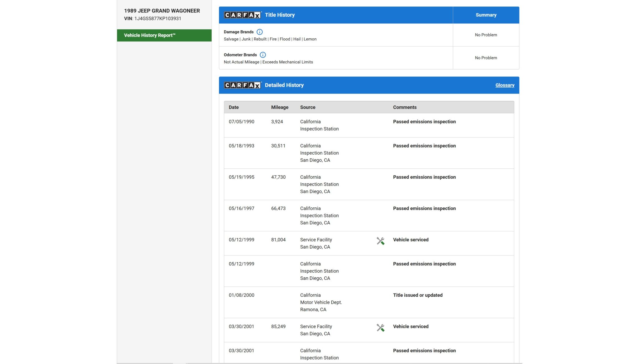Click the Title issued or updated comment
Screen dimensions: 639x364
click(417, 295)
